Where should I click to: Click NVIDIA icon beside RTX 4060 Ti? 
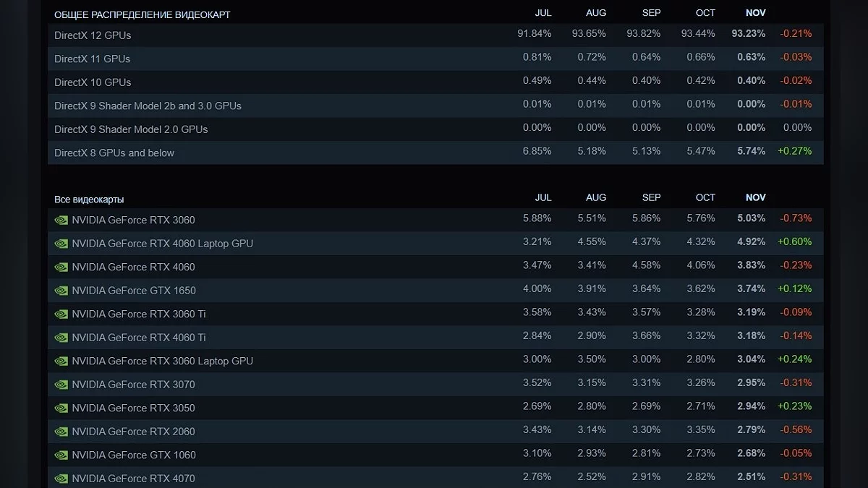[61, 338]
